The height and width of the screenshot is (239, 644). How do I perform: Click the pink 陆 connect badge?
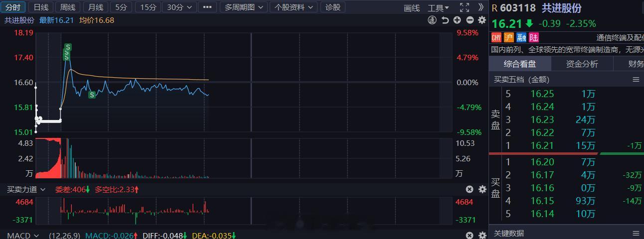534,37
